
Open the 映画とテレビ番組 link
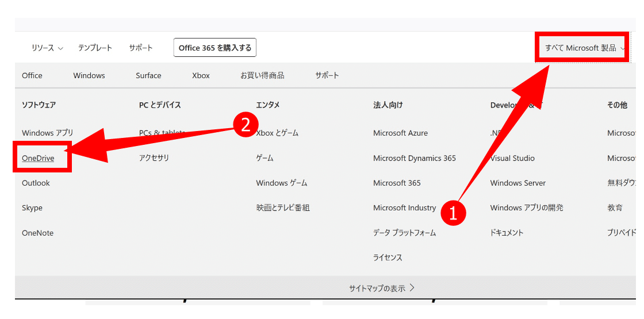click(283, 208)
